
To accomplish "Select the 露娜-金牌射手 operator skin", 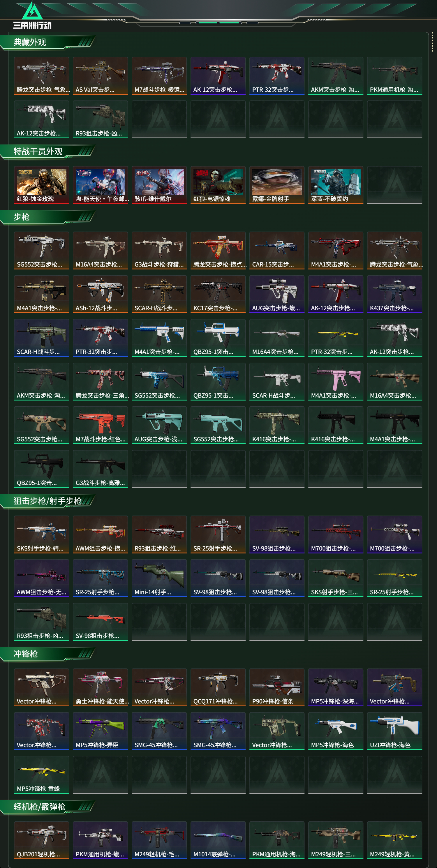I will coord(277,185).
